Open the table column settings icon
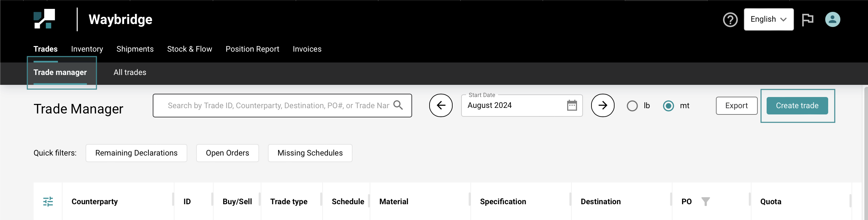The image size is (868, 220). tap(48, 202)
